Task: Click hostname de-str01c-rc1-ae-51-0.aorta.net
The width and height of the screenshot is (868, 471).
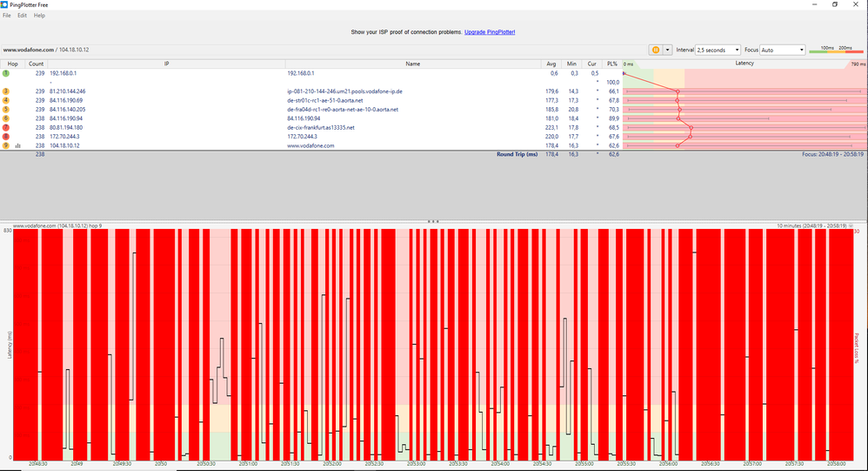Action: (x=325, y=100)
